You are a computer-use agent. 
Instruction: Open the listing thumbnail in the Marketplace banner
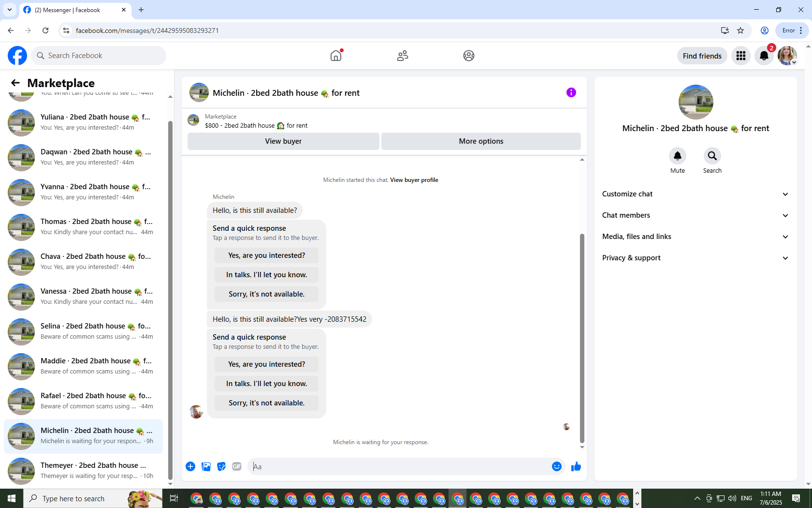click(x=193, y=120)
